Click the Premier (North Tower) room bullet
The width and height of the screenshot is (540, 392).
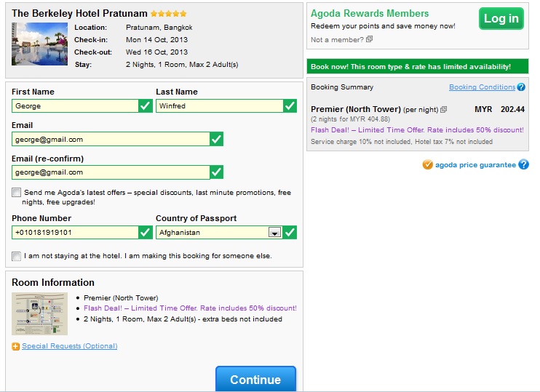tap(121, 297)
